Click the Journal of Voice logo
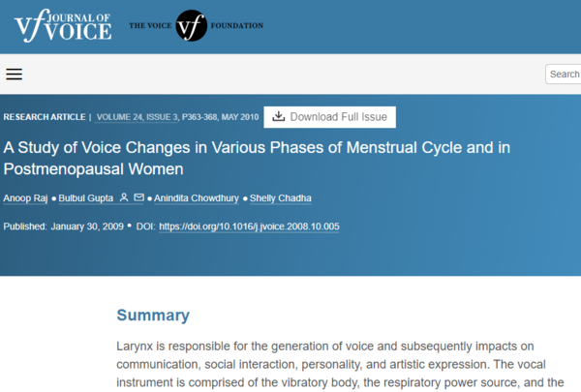 coord(63,26)
